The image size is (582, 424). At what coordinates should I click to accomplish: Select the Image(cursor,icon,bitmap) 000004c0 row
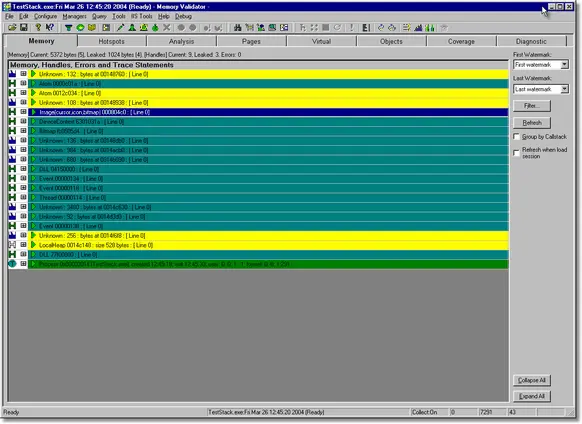pyautogui.click(x=268, y=112)
